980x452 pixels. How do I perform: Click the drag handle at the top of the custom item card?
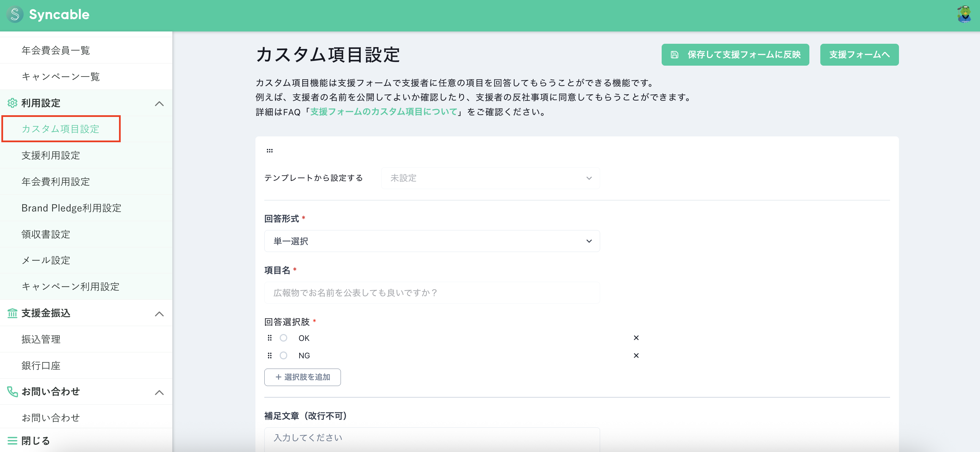coord(270,151)
